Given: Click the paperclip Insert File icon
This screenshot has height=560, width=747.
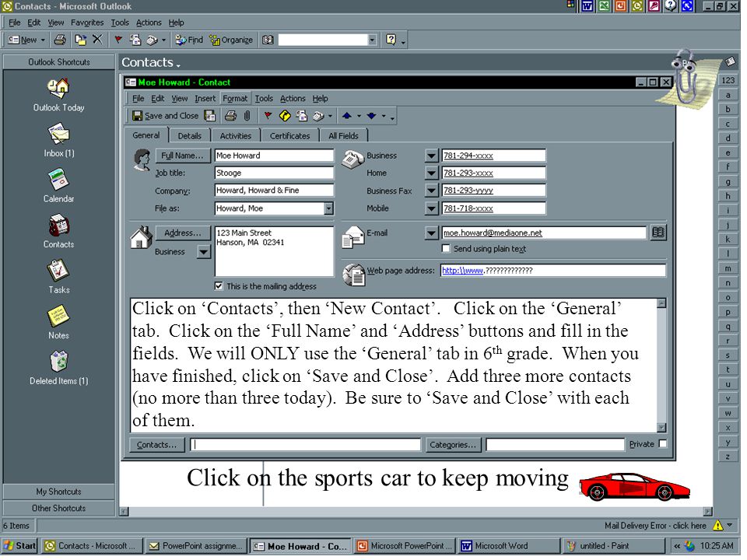Looking at the screenshot, I should point(247,116).
